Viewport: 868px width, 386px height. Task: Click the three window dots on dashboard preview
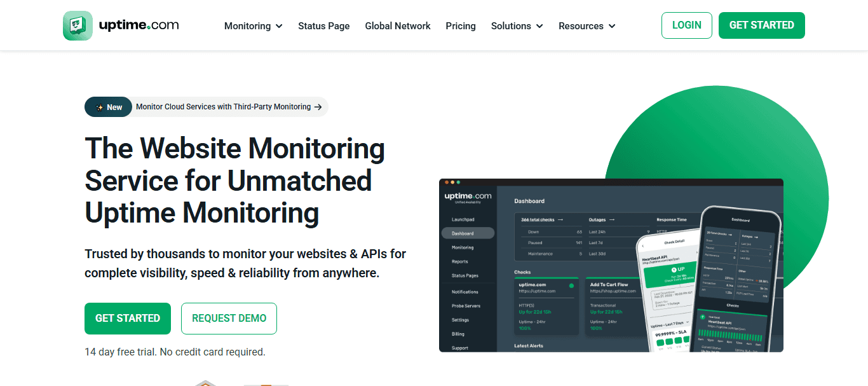452,183
